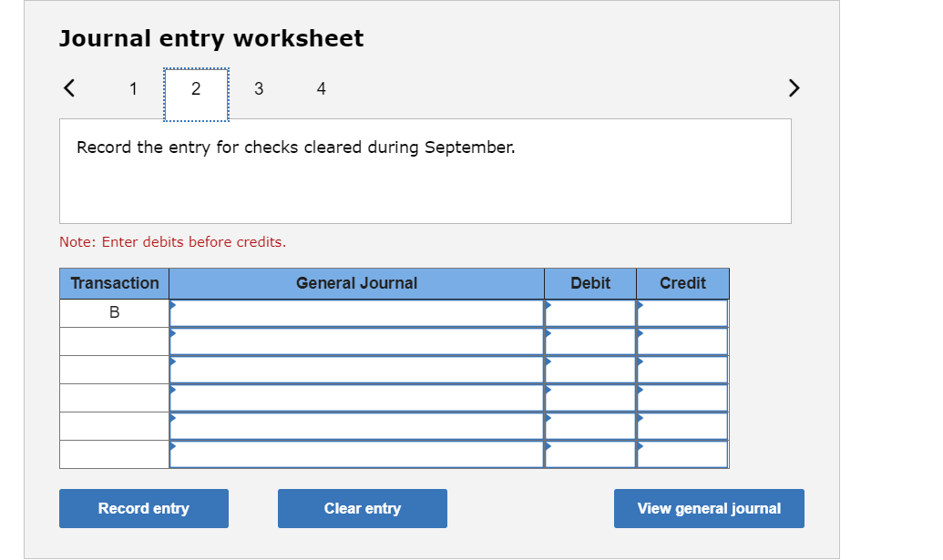Click Debit cell in fifth row
943x560 pixels.
point(590,426)
